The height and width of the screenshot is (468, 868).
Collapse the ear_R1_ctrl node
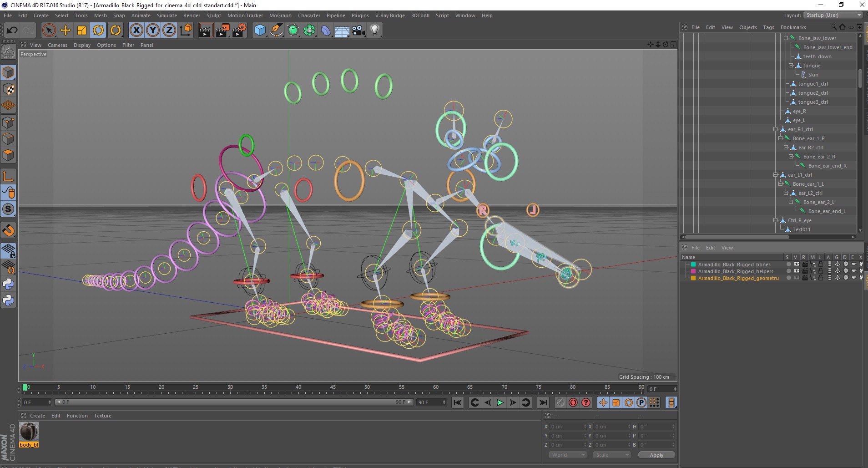776,129
